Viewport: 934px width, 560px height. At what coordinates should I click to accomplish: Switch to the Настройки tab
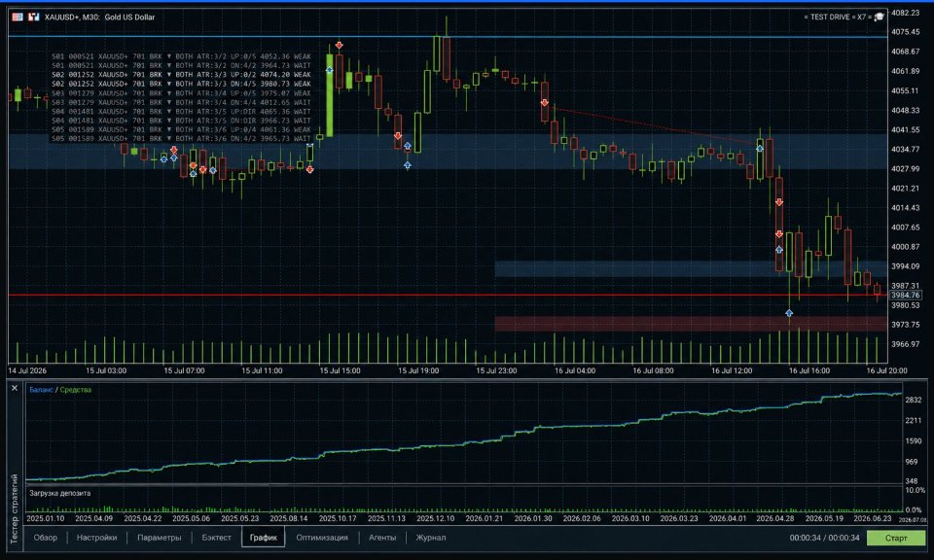click(96, 538)
